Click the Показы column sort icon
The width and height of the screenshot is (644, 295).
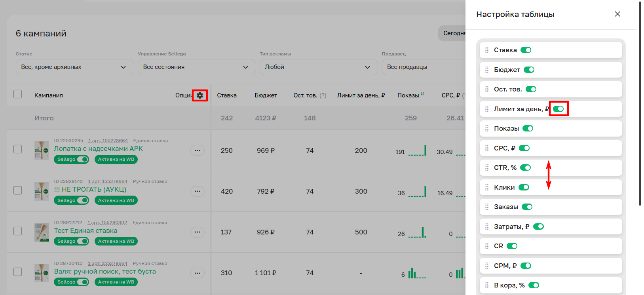coord(422,94)
